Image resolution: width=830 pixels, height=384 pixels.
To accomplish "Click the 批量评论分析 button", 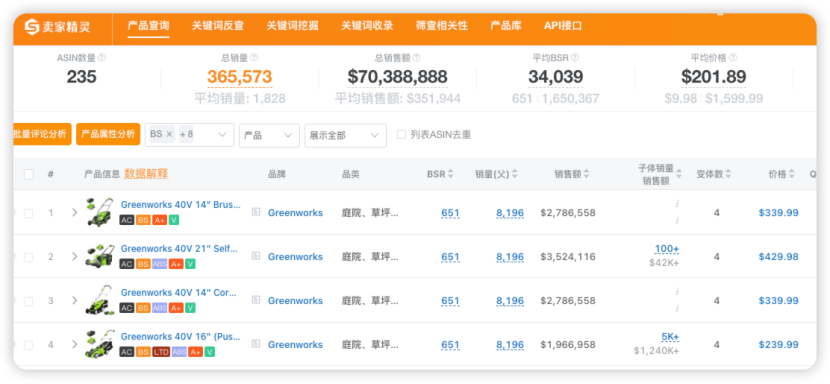I will click(x=42, y=135).
